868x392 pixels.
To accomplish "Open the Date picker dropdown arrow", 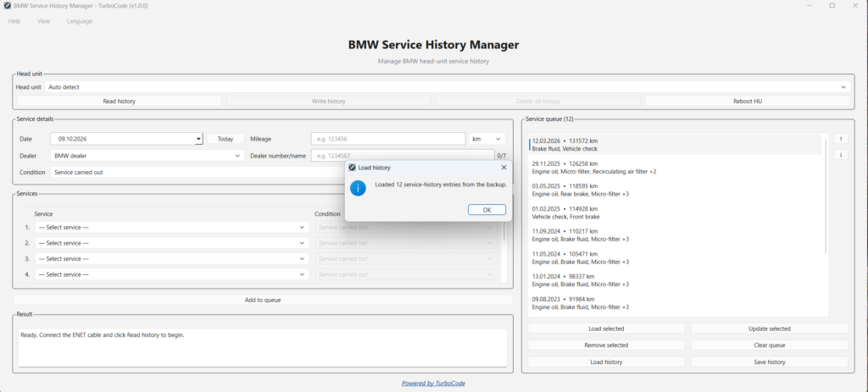I will point(198,140).
